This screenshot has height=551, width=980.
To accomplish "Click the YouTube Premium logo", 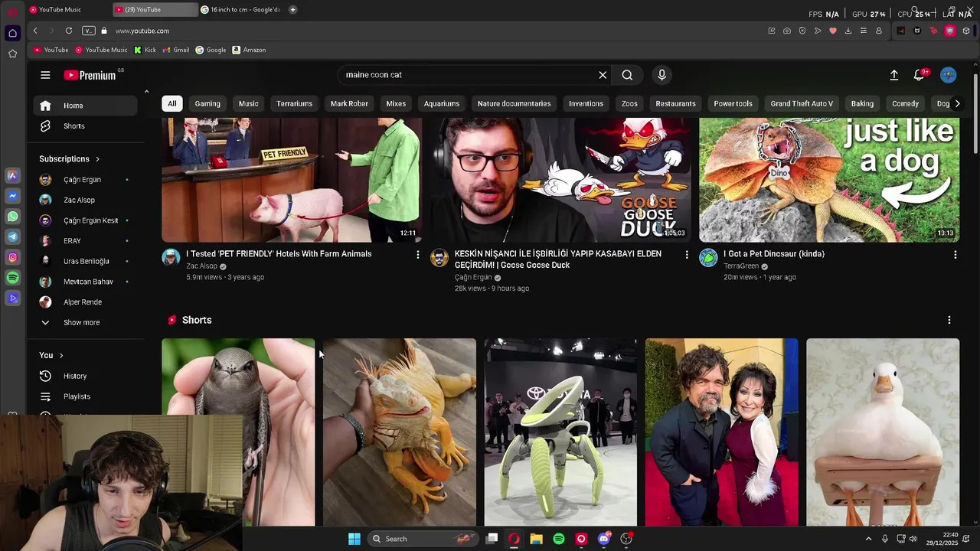I will click(90, 75).
